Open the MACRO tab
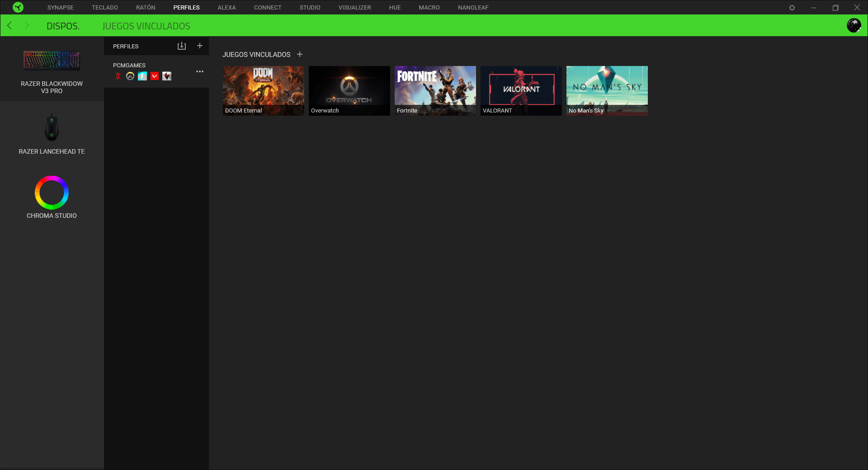 click(x=429, y=8)
